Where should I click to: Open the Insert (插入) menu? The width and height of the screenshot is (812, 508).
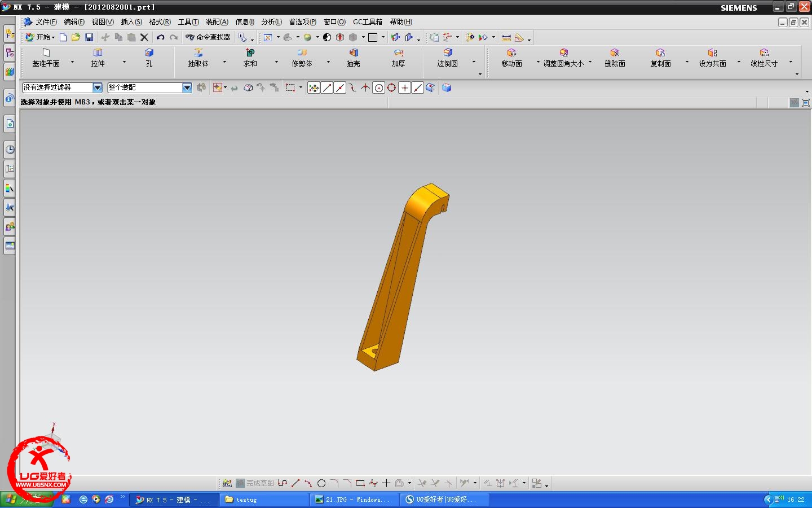pyautogui.click(x=131, y=22)
